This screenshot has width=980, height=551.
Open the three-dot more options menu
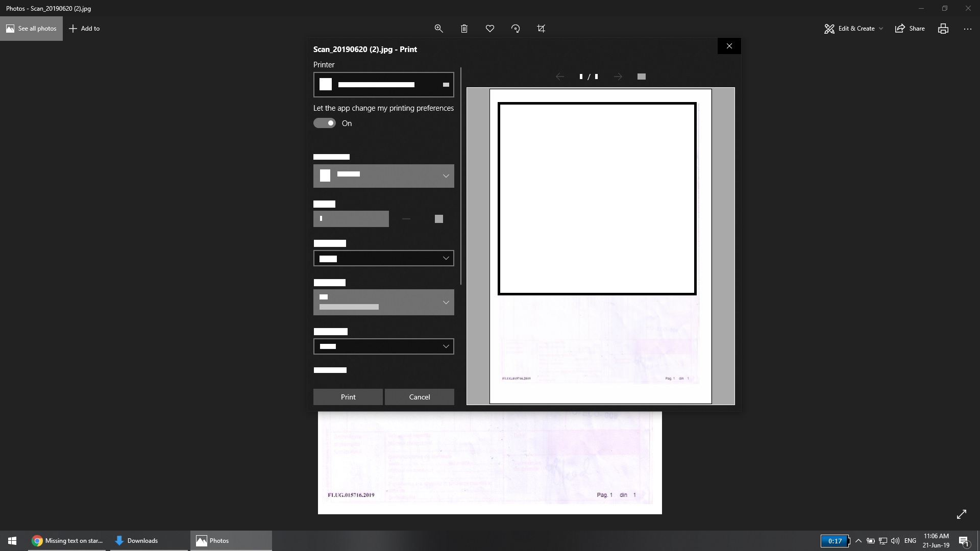click(x=967, y=29)
